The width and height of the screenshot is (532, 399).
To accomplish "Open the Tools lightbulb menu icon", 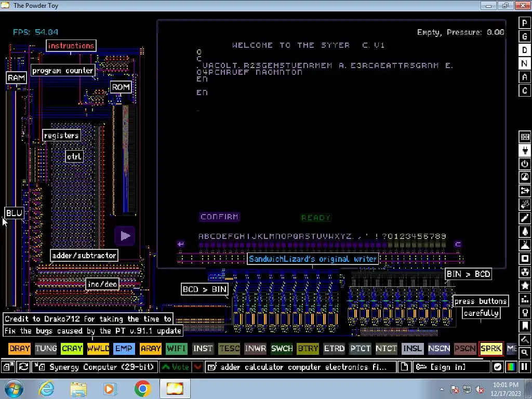I will [525, 313].
